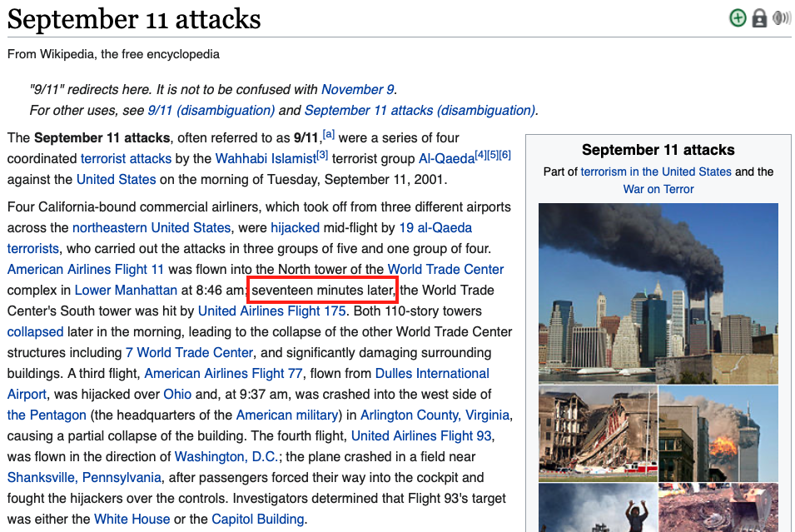Click the phrase 'seventeen minutes later'
Viewport: 795px width, 532px height.
tap(322, 290)
